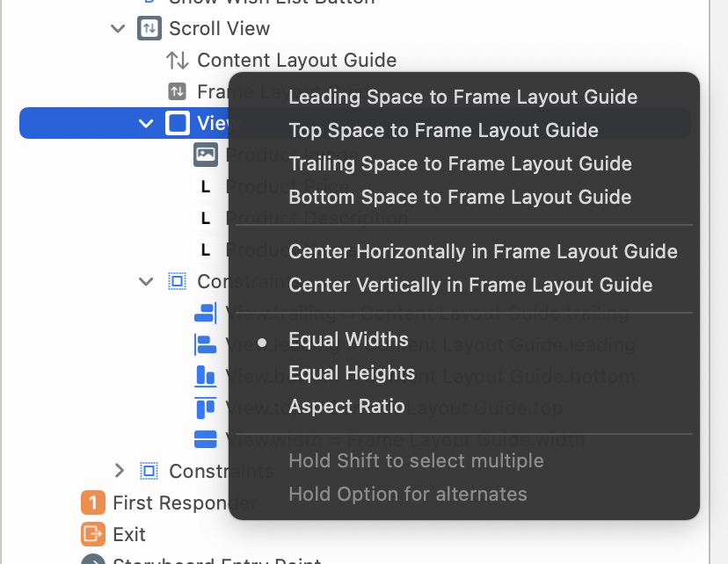Click the View.trailing constraint icon

tap(206, 313)
